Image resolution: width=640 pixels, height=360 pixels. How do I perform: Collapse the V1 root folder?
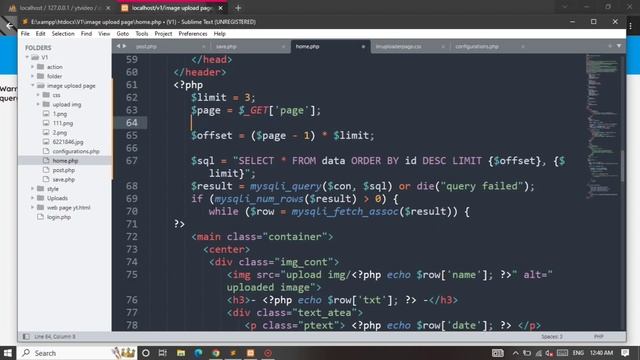(x=27, y=58)
